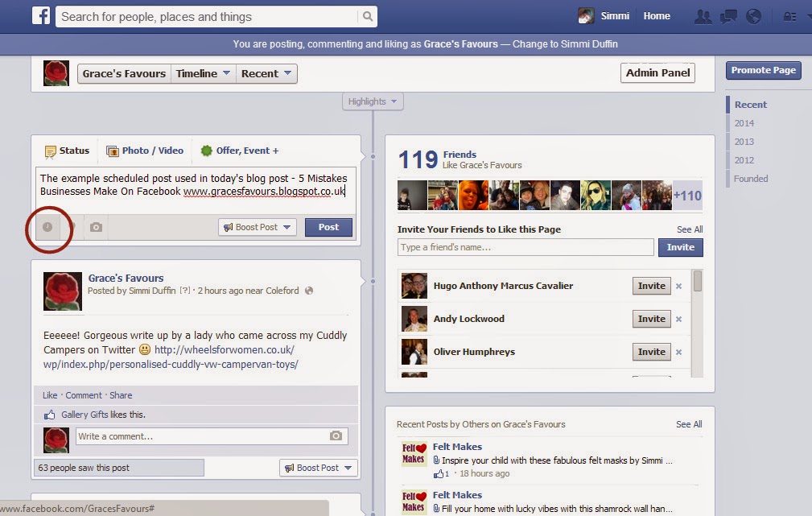
Task: Dismiss Hugo Anthony Marcus Cavalier suggestion
Action: tap(679, 286)
